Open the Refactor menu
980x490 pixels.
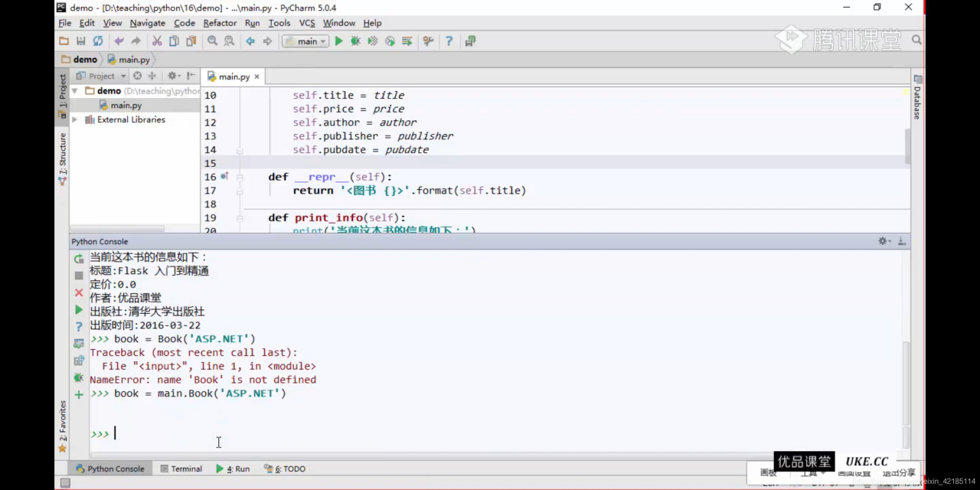coord(220,23)
